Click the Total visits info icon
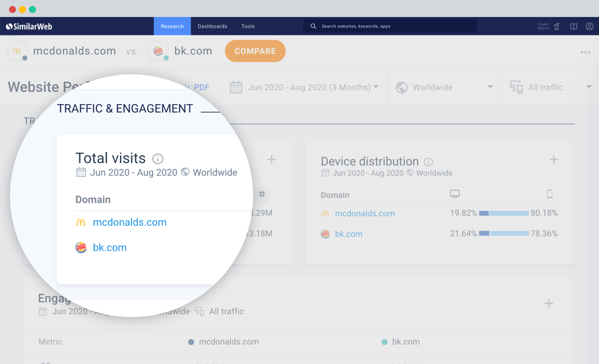Image resolution: width=599 pixels, height=364 pixels. [x=158, y=159]
